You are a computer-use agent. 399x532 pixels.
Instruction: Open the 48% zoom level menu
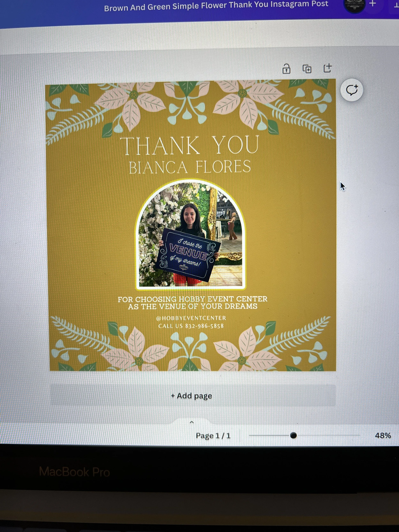[x=383, y=436]
